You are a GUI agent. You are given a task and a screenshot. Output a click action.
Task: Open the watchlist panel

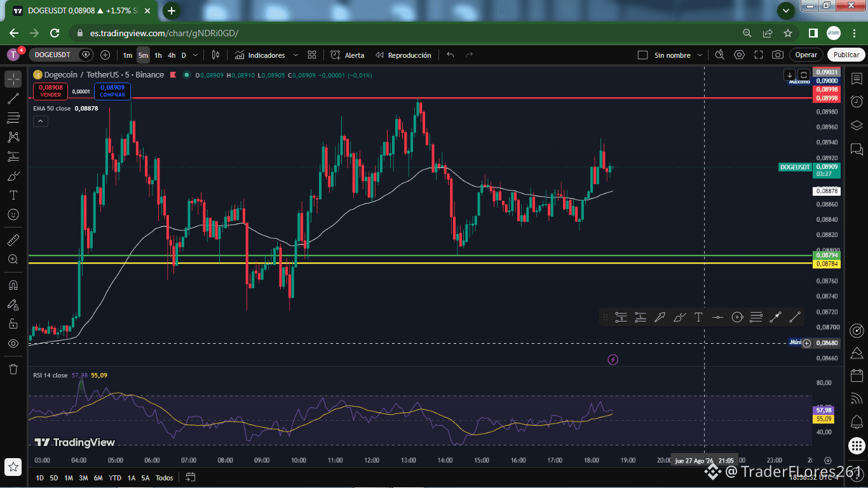tap(857, 79)
